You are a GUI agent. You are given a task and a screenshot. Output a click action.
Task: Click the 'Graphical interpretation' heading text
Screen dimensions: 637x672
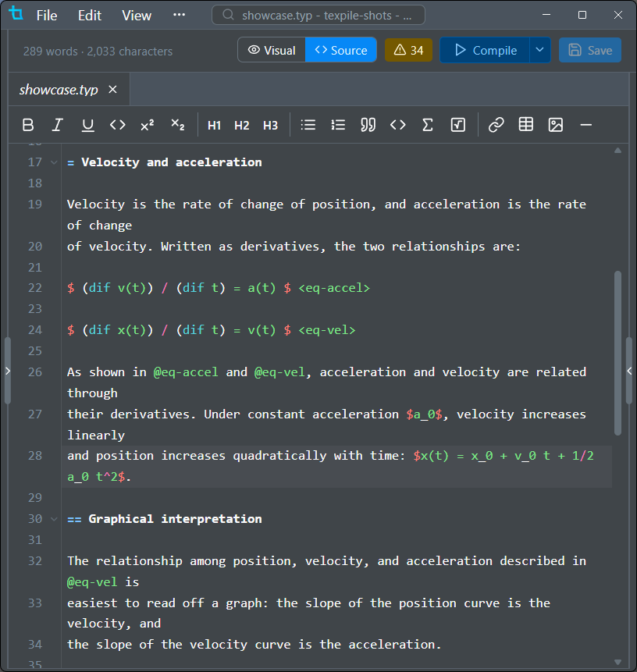(175, 519)
